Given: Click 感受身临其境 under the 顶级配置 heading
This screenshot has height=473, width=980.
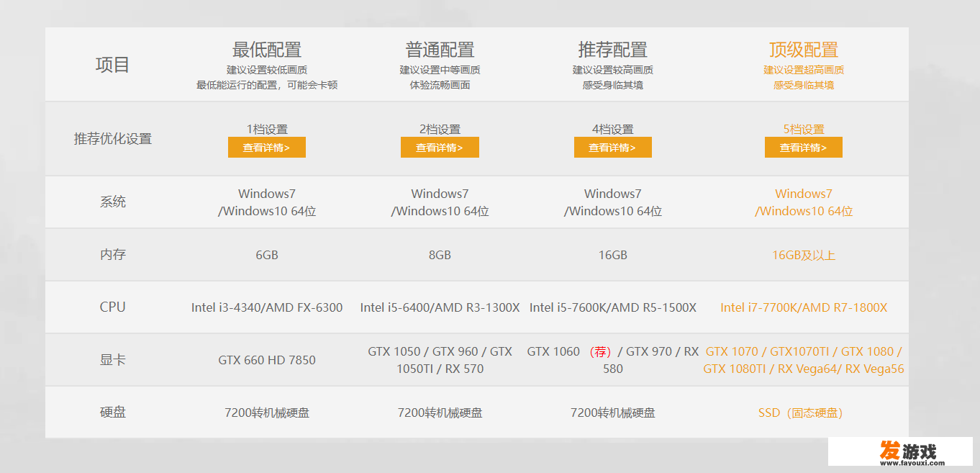Looking at the screenshot, I should tap(804, 85).
